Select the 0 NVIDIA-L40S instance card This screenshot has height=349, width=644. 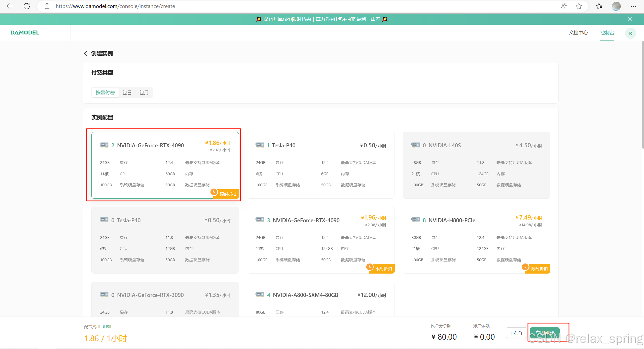[x=476, y=165]
